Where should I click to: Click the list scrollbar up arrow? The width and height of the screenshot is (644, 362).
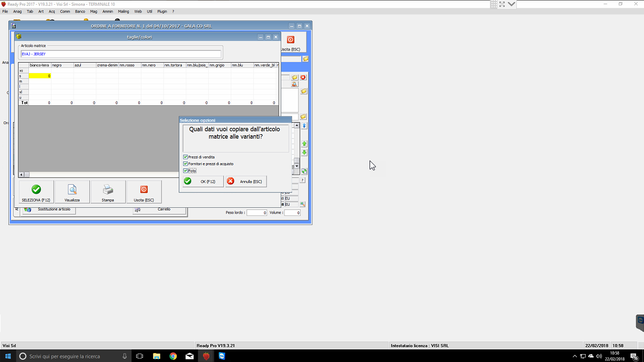[297, 125]
